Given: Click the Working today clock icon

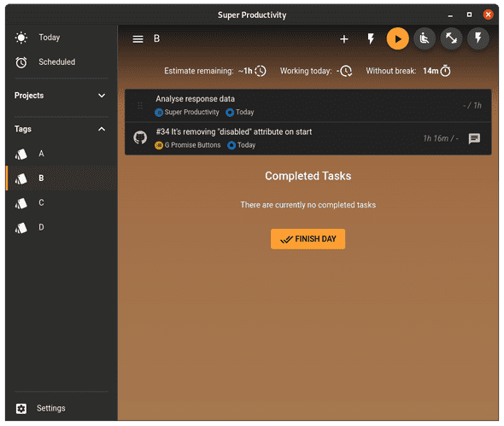Looking at the screenshot, I should point(346,71).
